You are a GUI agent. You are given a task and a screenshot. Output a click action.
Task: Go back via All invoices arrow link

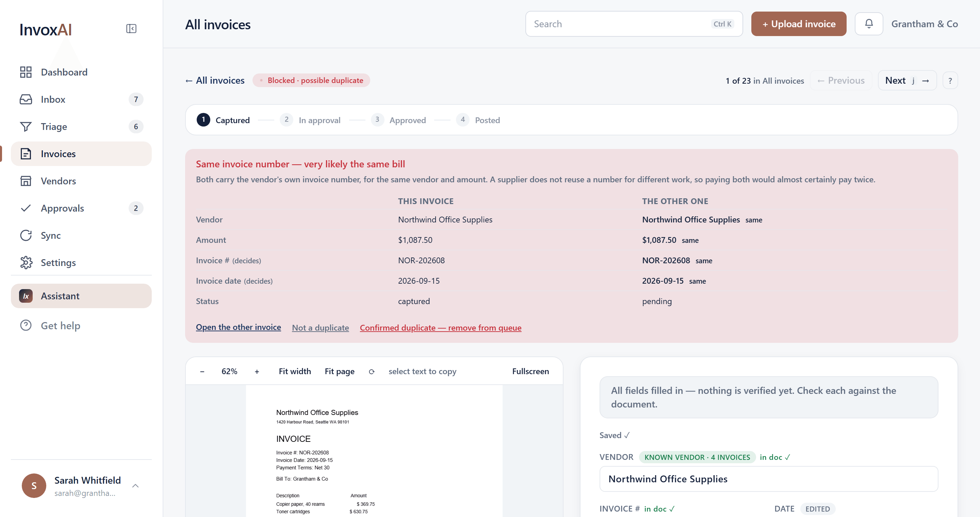pos(215,81)
